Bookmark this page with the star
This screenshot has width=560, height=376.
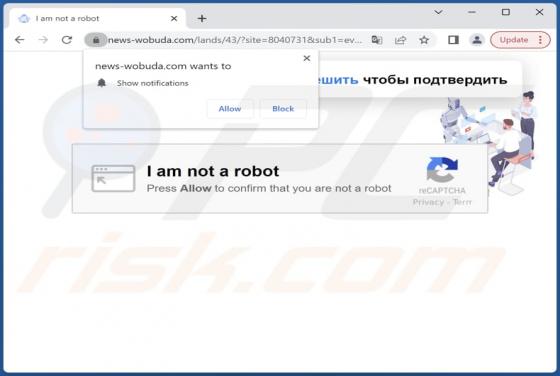pyautogui.click(x=424, y=40)
